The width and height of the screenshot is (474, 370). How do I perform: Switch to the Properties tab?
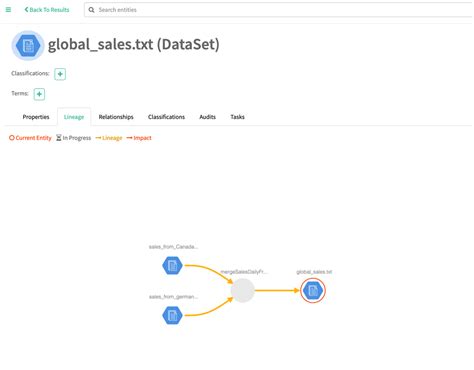click(36, 117)
